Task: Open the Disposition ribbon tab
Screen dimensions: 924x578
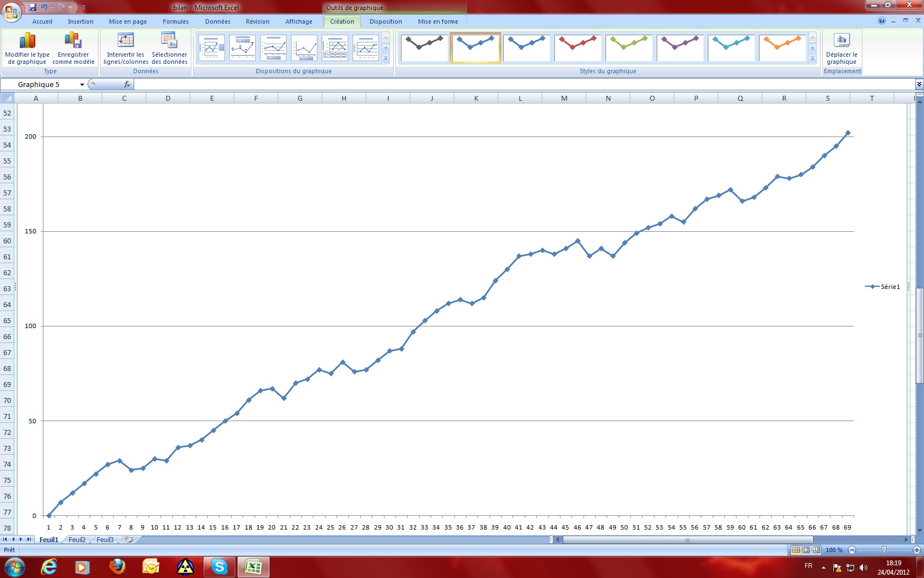Action: 386,21
